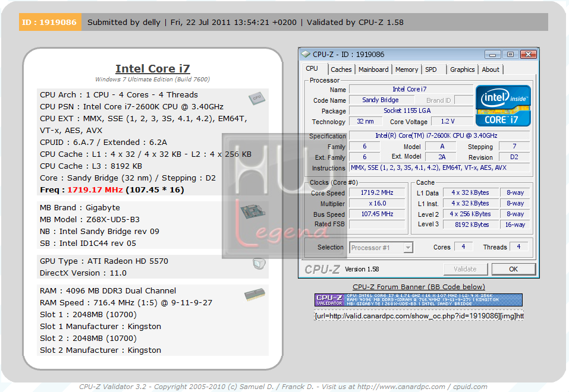Click the Specification field i7-2600K text
This screenshot has height=392, width=569.
tap(439, 135)
